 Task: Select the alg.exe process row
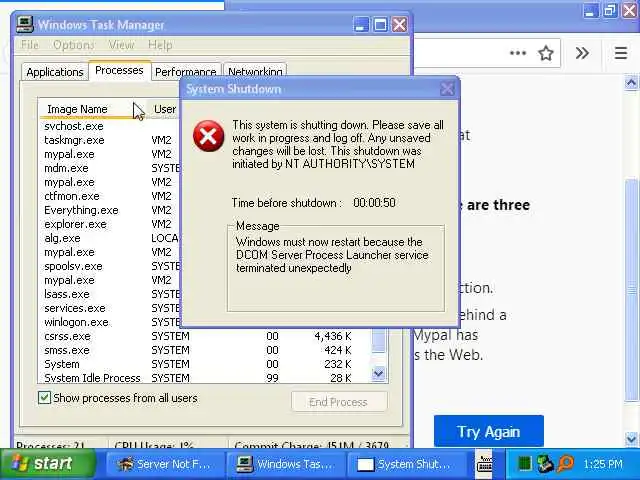click(x=109, y=238)
